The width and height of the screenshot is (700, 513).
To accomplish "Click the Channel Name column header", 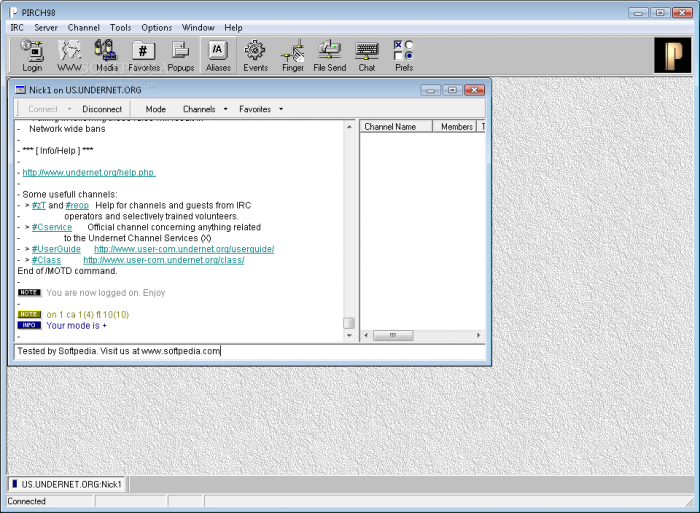I will click(396, 127).
